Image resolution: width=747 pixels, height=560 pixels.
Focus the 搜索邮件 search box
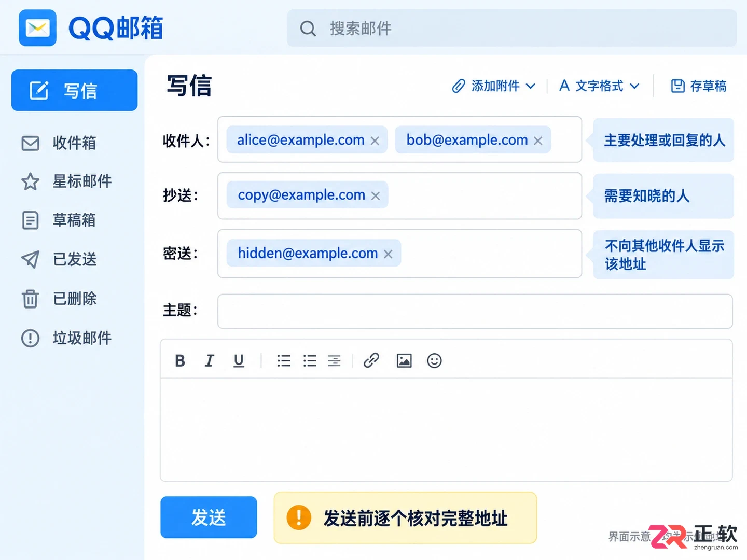point(511,28)
